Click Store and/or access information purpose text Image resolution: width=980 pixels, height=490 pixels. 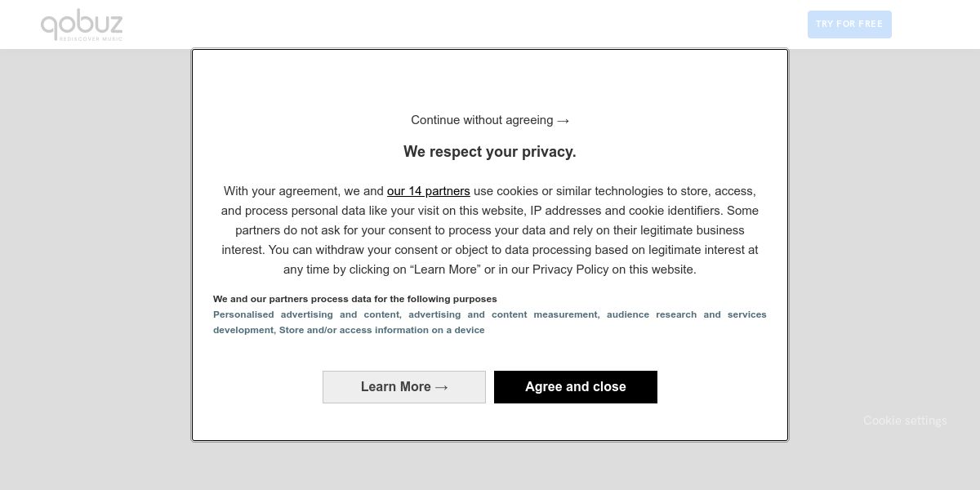point(381,330)
